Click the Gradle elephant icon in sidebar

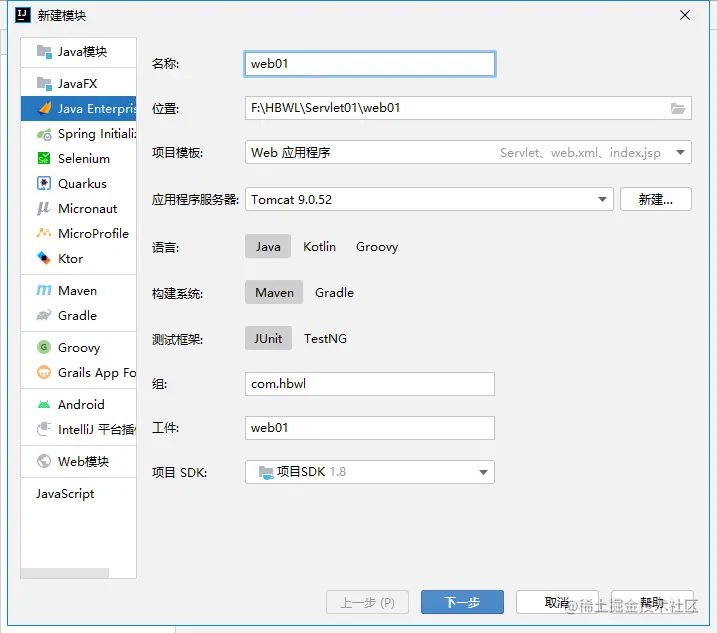(44, 315)
